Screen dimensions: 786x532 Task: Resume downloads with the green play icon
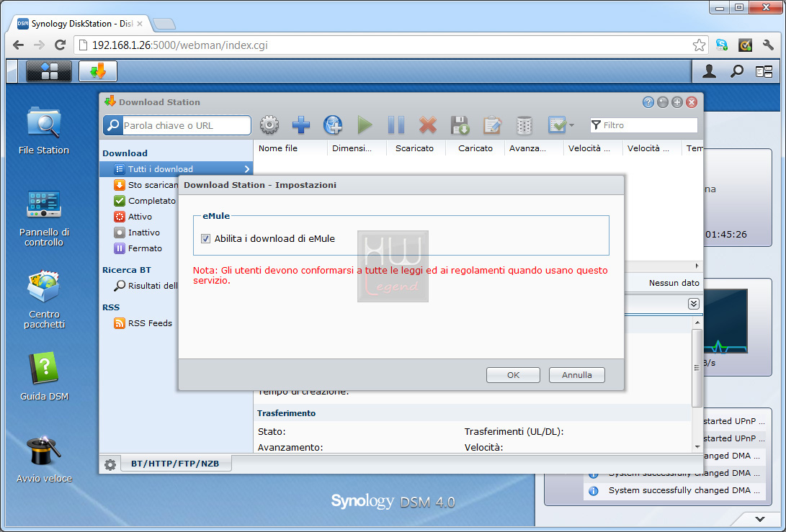pyautogui.click(x=365, y=125)
